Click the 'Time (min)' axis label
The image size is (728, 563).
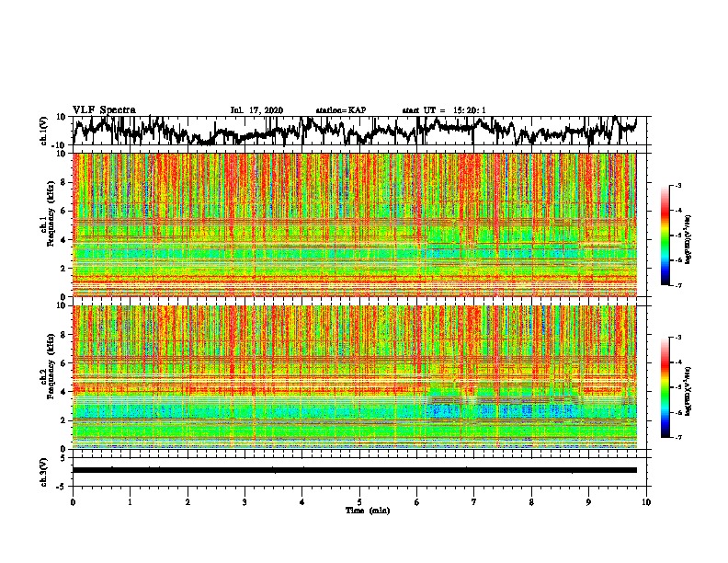point(368,511)
